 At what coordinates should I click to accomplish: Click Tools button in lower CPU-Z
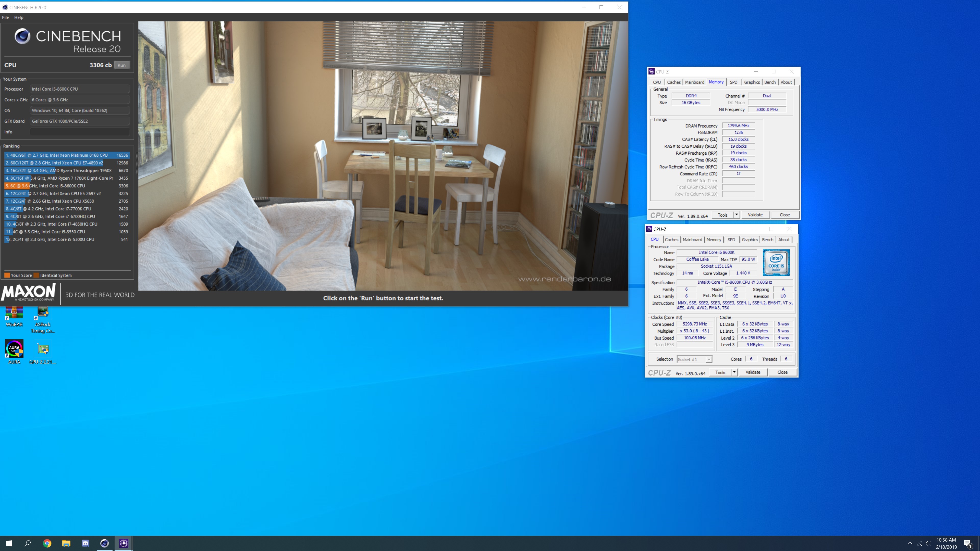point(720,372)
